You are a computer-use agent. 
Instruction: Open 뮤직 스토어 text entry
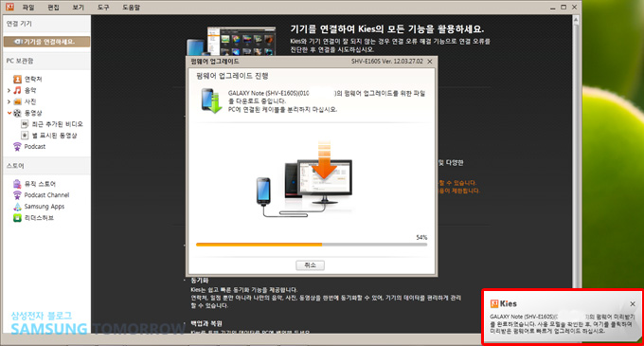point(40,184)
